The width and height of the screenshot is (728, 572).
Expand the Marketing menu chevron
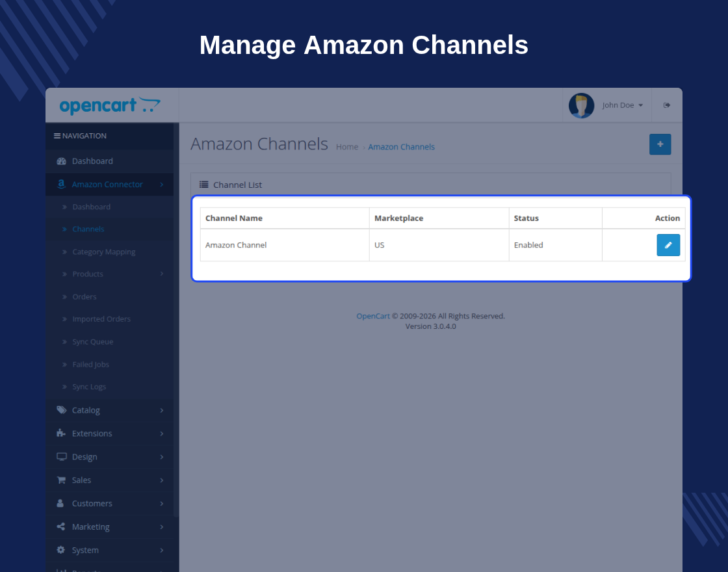click(162, 527)
